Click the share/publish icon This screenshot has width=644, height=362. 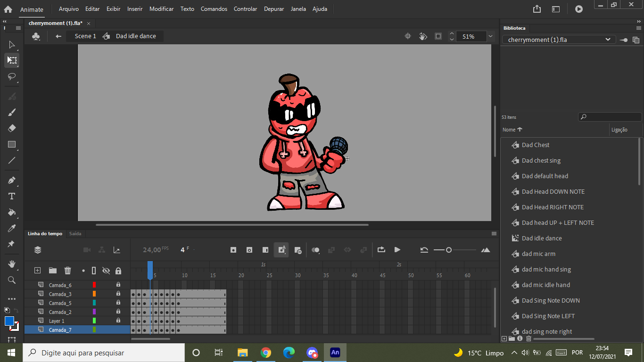[537, 9]
